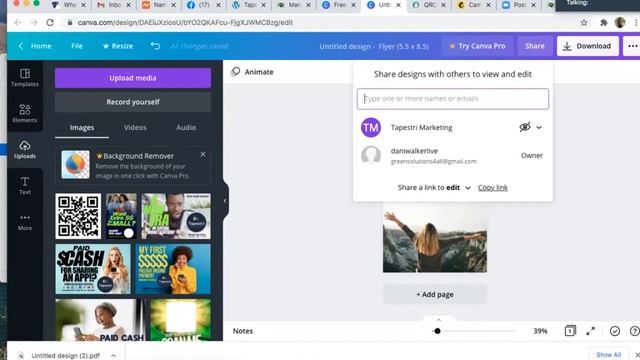Click the daniwalkerlive profile avatar
The height and width of the screenshot is (360, 640).
click(371, 156)
